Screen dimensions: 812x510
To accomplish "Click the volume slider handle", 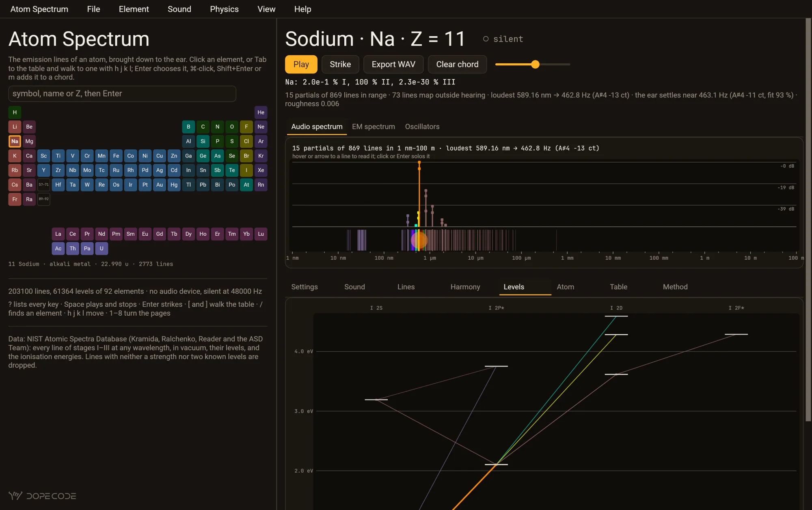I will click(535, 64).
